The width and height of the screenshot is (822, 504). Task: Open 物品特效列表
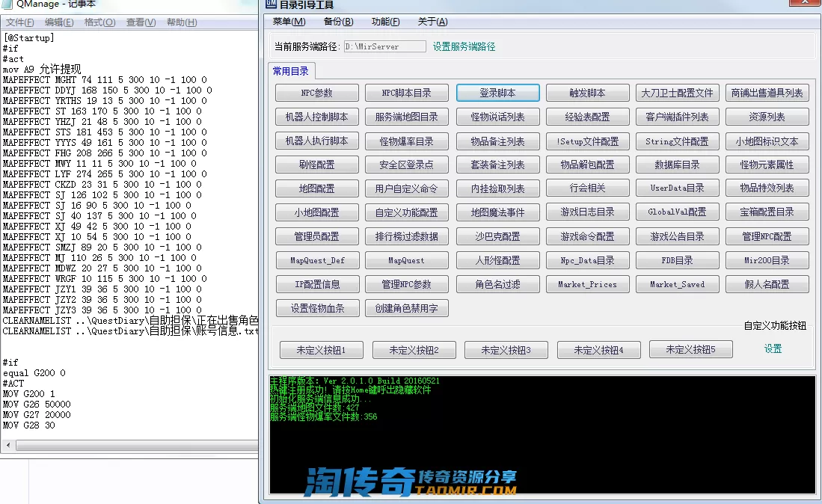[767, 188]
